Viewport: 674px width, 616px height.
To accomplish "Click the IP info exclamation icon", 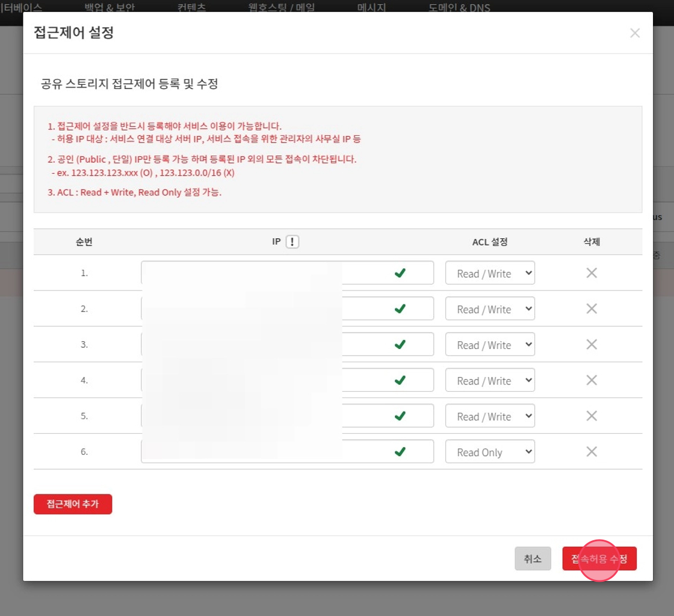I will tap(292, 242).
